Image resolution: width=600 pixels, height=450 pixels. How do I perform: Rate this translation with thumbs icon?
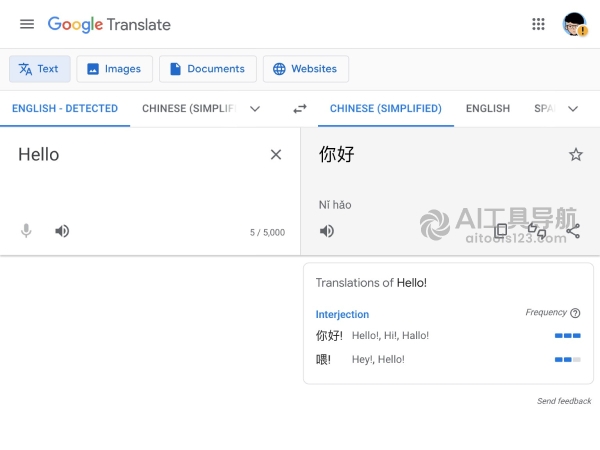[x=537, y=231]
